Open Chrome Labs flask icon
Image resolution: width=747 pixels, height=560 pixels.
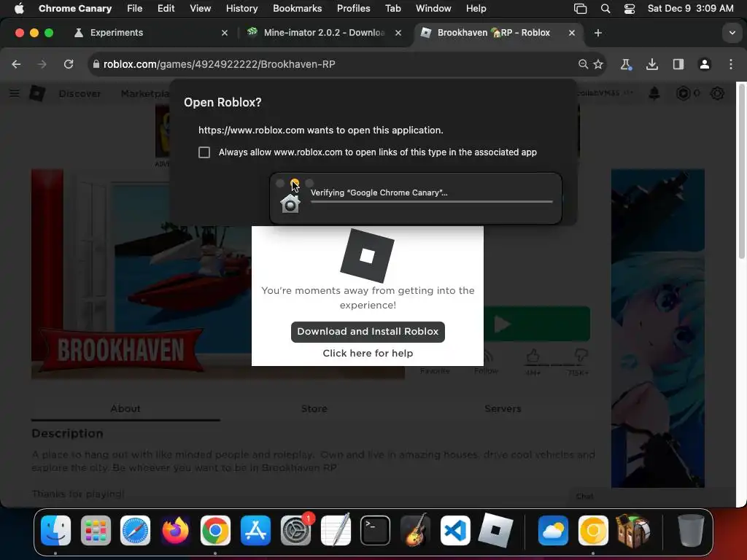[625, 64]
